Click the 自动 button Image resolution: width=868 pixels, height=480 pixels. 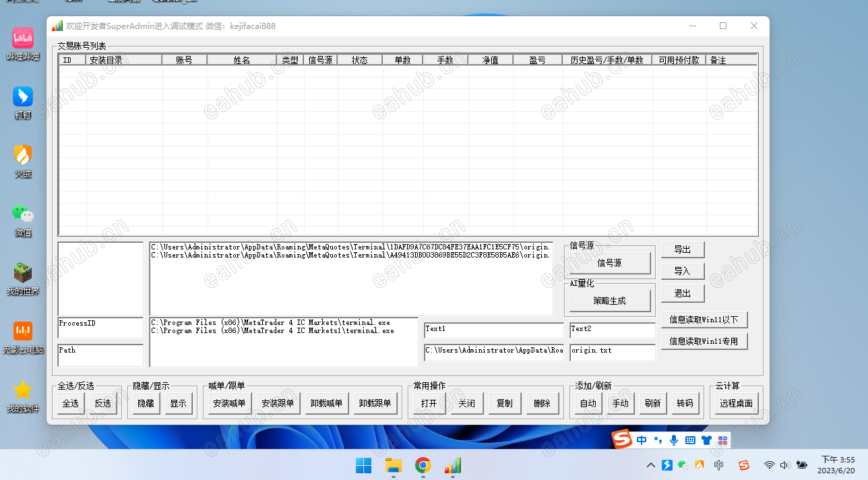588,403
